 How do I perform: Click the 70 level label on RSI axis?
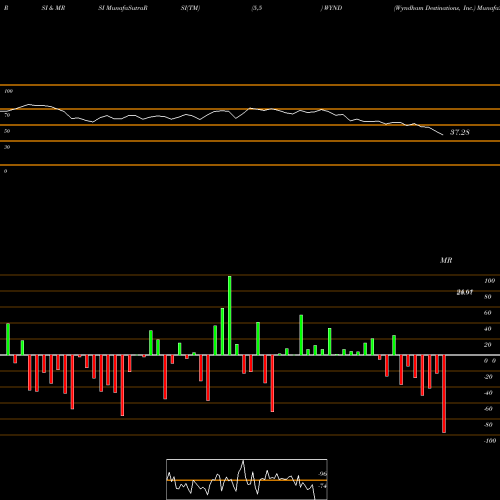pos(7,115)
